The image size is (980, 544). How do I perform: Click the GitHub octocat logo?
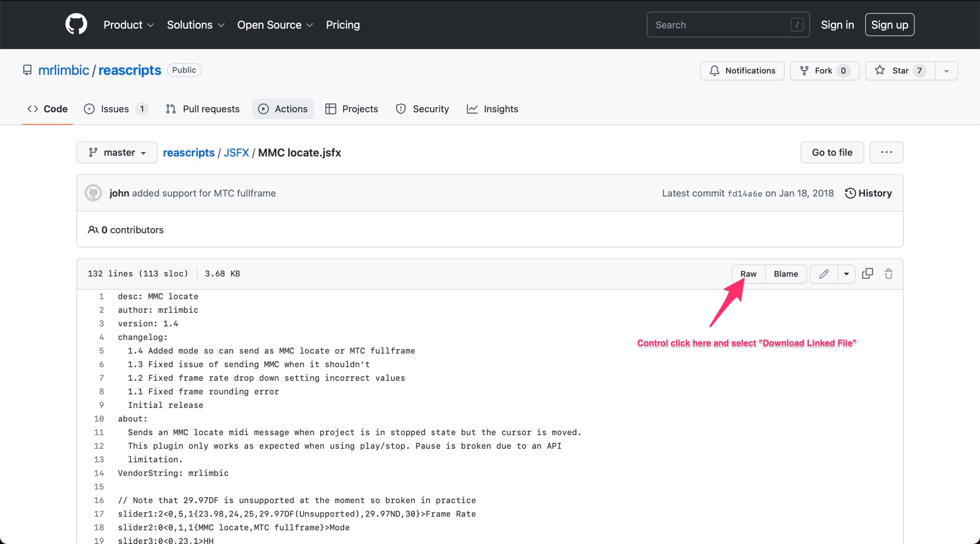point(76,24)
